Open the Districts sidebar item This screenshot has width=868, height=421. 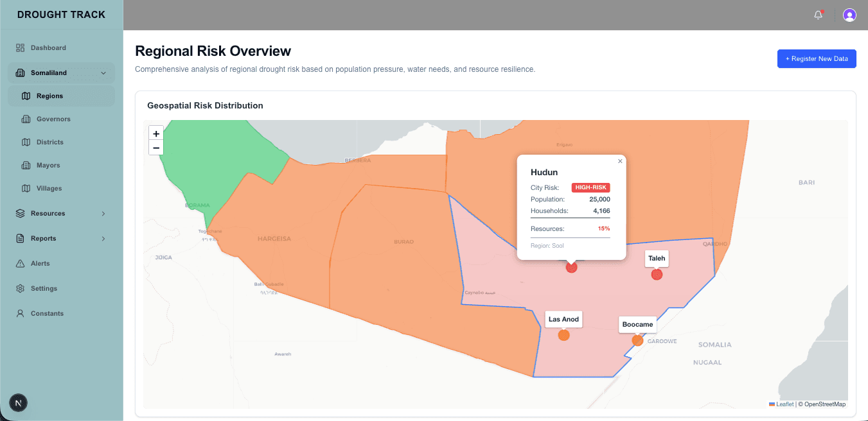click(49, 142)
